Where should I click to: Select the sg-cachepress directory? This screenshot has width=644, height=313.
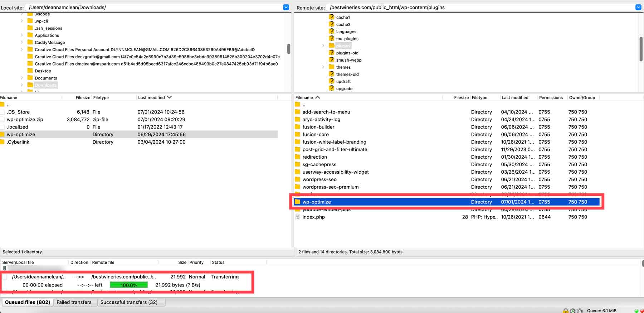pos(447,164)
